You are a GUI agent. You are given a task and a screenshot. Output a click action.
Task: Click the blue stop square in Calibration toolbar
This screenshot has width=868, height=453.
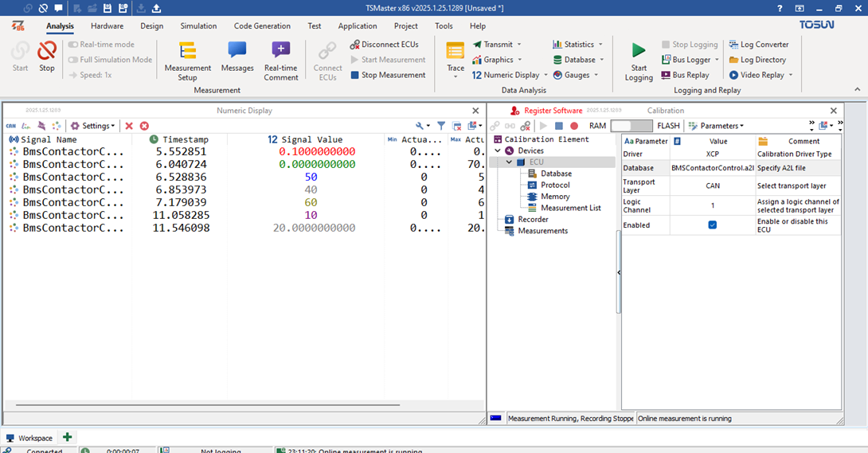tap(558, 126)
